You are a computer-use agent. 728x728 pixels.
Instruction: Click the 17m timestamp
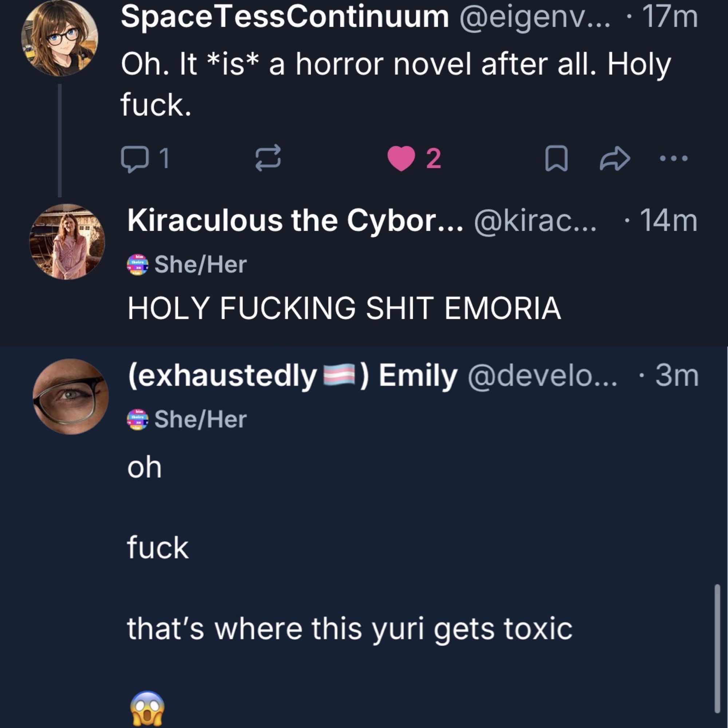point(670,17)
